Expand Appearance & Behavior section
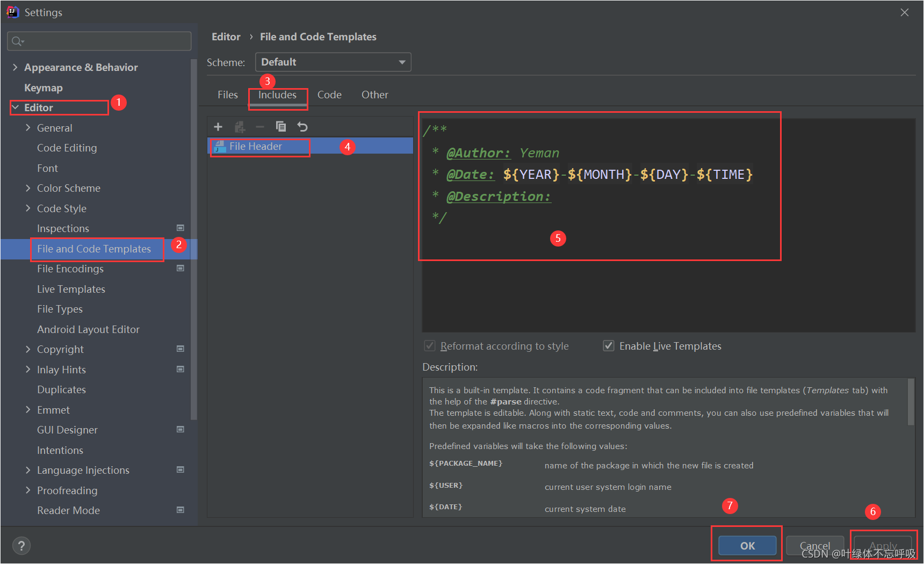This screenshot has height=564, width=924. pyautogui.click(x=15, y=67)
